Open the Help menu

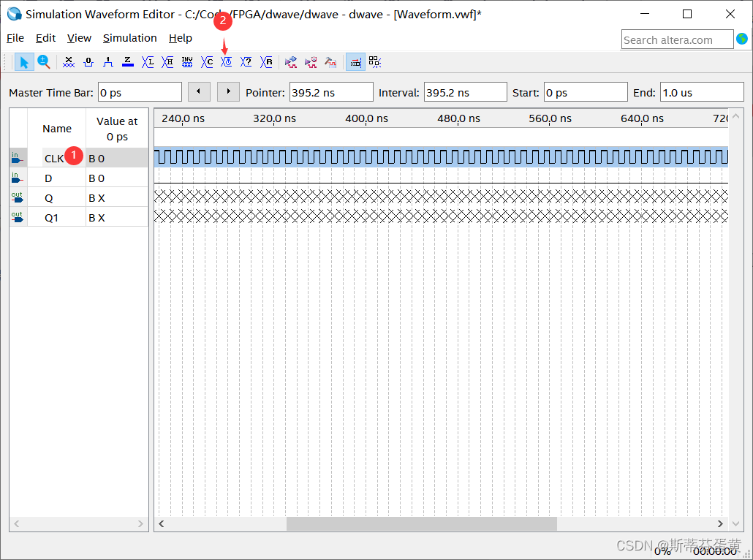point(181,38)
